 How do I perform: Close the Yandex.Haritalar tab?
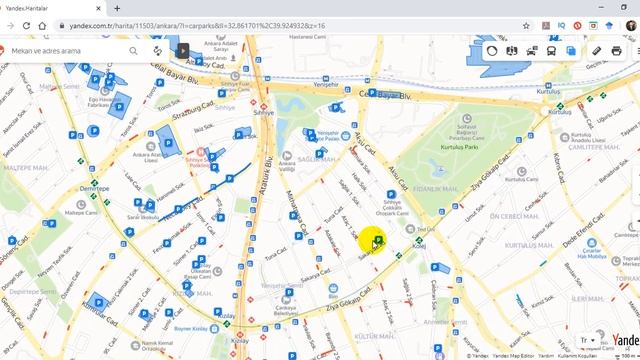tap(98, 8)
